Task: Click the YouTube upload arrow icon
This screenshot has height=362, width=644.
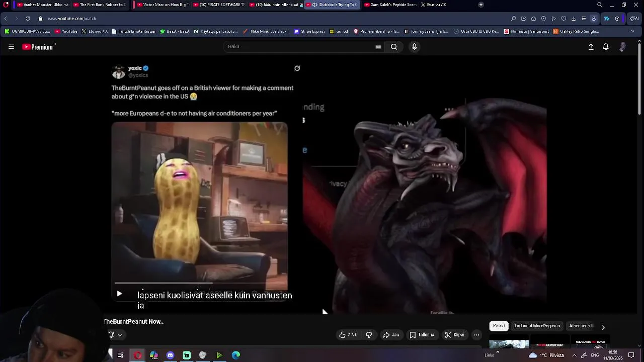Action: tap(591, 47)
